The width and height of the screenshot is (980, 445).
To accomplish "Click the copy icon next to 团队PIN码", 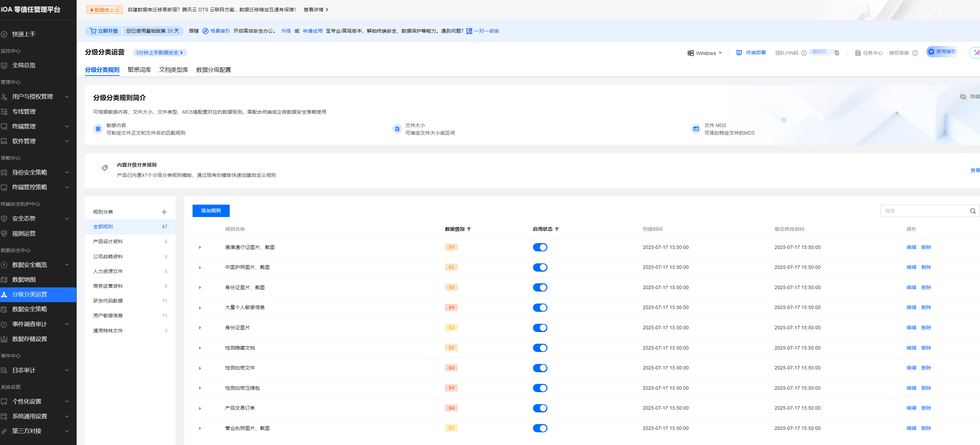I will click(837, 53).
